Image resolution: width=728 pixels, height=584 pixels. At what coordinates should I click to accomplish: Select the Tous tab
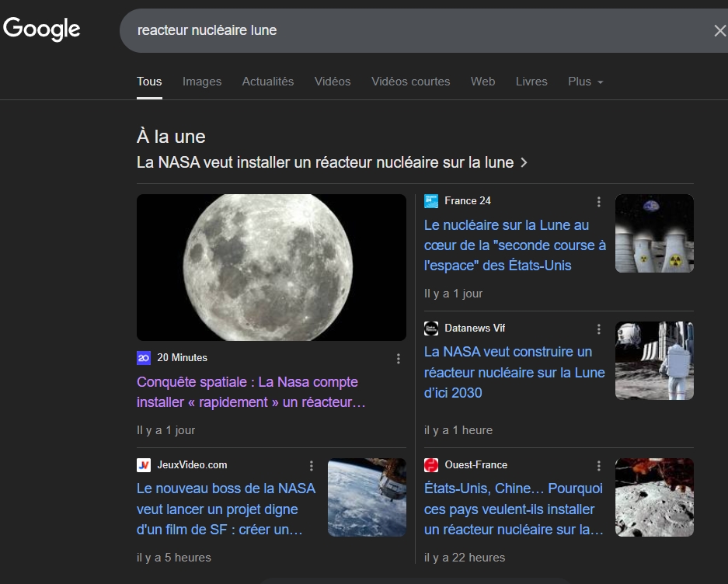[x=149, y=82]
